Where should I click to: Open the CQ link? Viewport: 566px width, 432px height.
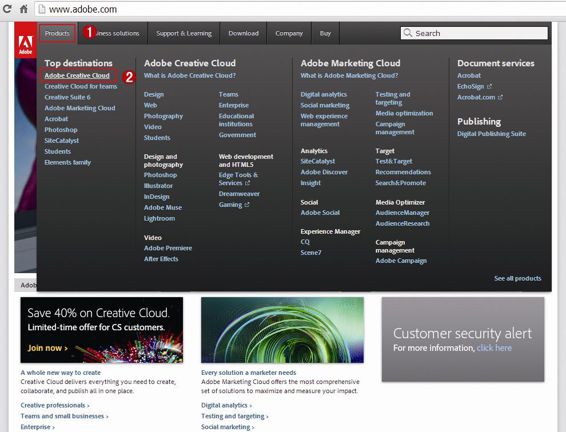pyautogui.click(x=305, y=242)
